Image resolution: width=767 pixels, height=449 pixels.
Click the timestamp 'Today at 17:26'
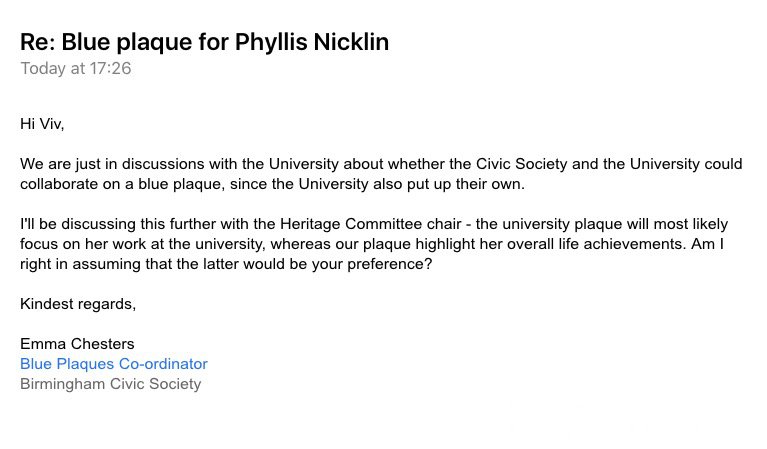76,68
